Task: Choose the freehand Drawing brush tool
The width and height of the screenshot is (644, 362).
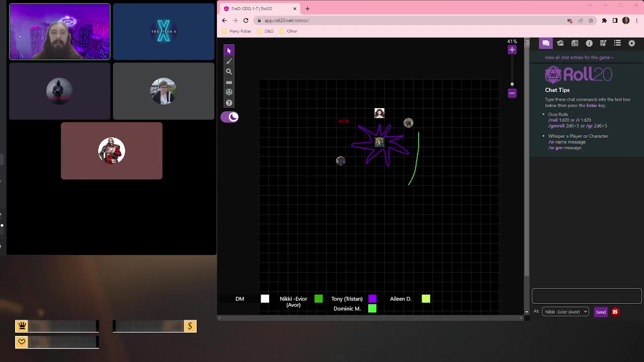Action: coord(229,61)
